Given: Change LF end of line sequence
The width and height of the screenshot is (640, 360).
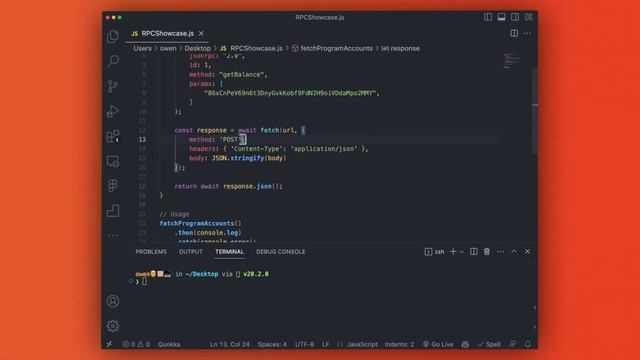Looking at the screenshot, I should tap(326, 344).
